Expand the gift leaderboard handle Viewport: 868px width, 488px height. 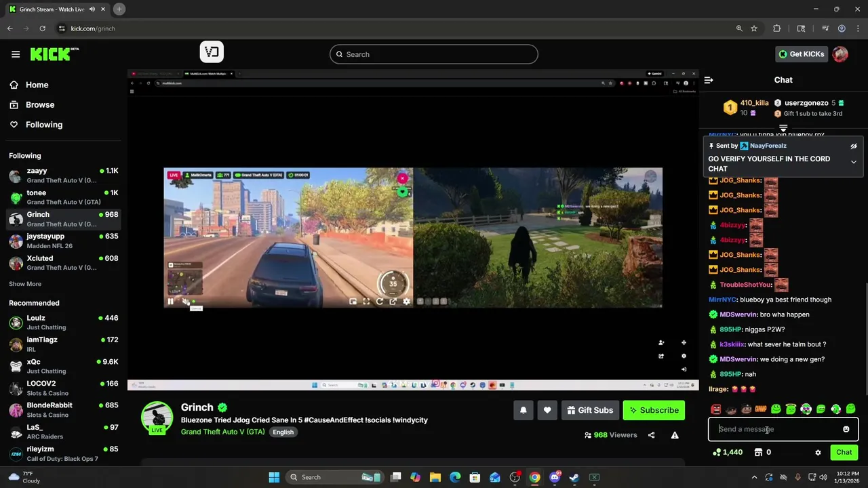coord(783,127)
